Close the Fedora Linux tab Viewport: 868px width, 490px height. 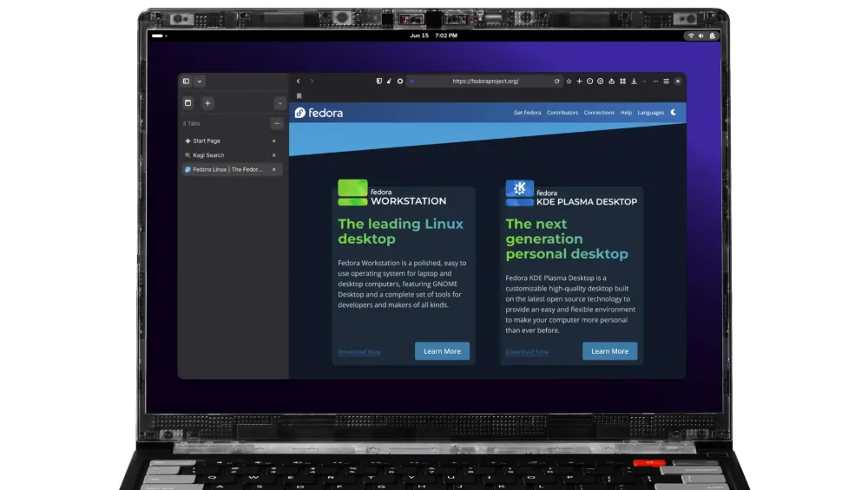click(274, 170)
